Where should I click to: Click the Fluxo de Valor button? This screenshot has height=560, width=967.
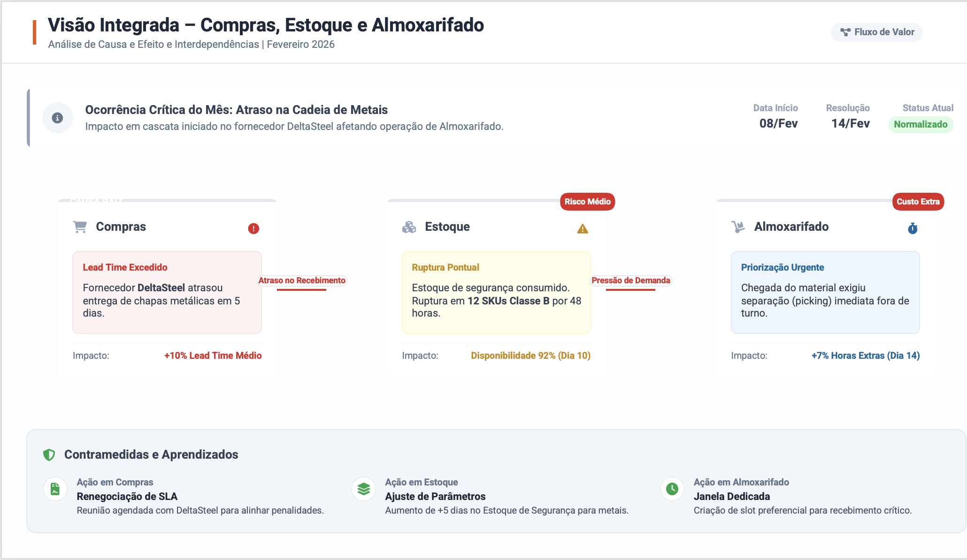877,32
